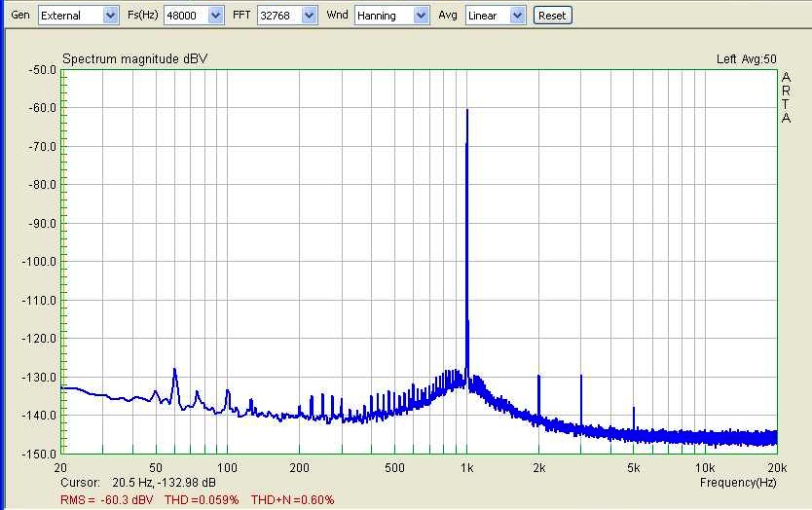Click the -150.0 magnitude axis label
Image resolution: width=812 pixels, height=510 pixels.
pyautogui.click(x=39, y=454)
